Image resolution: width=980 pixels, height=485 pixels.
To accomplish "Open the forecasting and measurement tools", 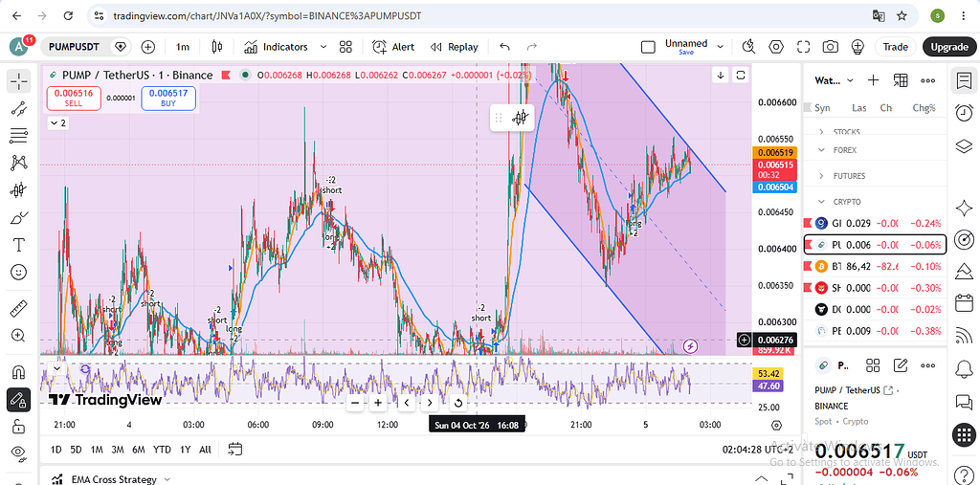I will tap(19, 190).
